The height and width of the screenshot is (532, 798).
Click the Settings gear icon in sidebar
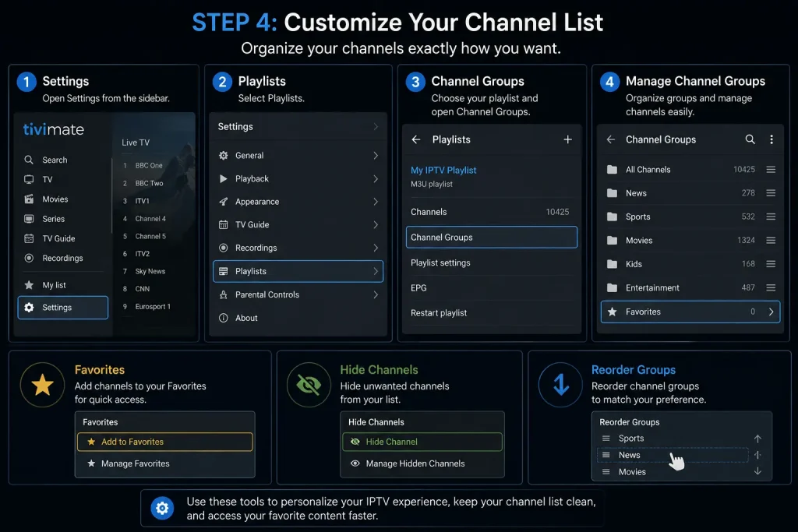[29, 307]
